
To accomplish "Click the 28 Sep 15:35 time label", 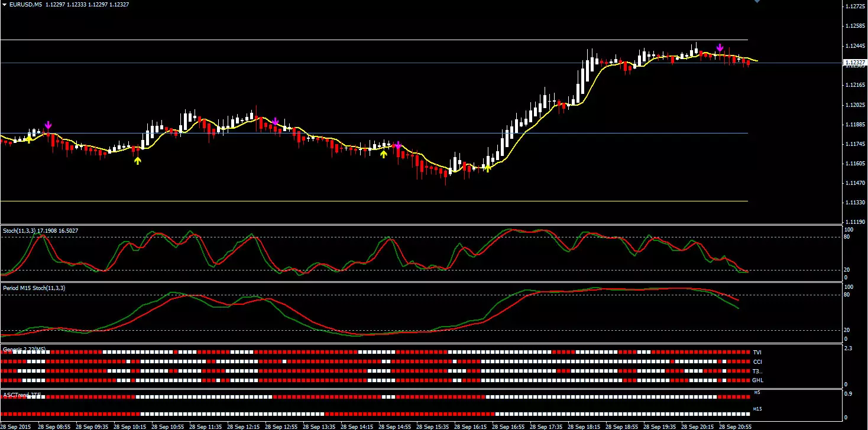I will (433, 426).
